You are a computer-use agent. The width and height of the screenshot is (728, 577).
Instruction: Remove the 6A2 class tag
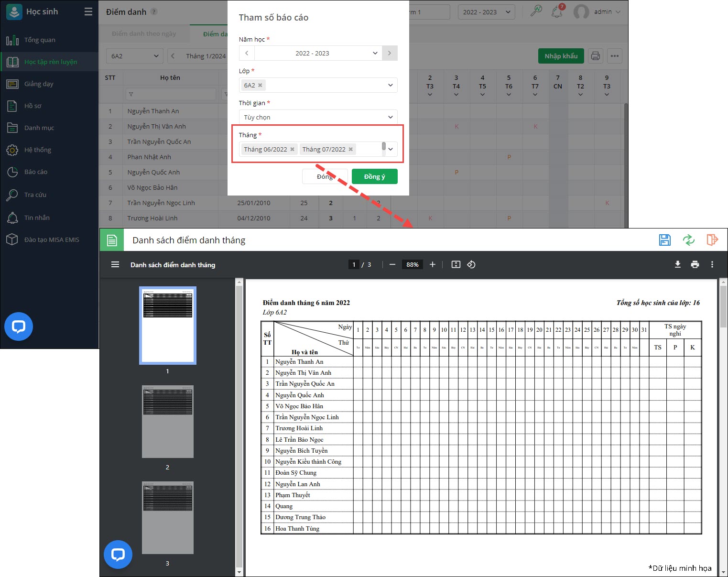tap(260, 85)
